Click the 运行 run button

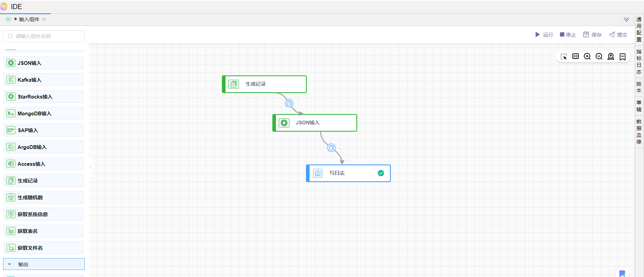pyautogui.click(x=544, y=35)
